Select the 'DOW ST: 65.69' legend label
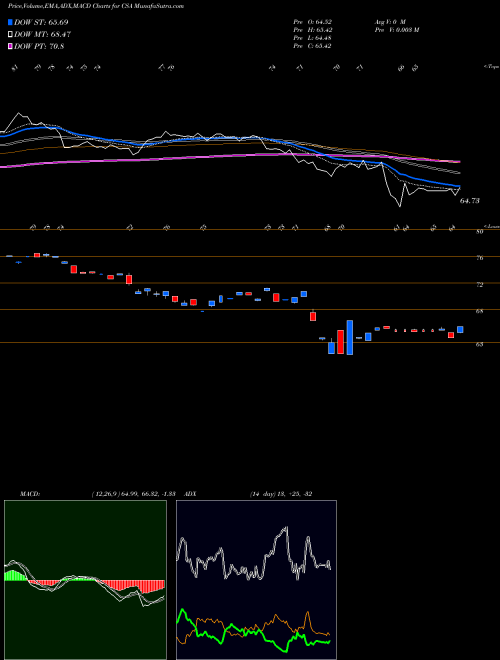The height and width of the screenshot is (660, 500). [x=41, y=22]
